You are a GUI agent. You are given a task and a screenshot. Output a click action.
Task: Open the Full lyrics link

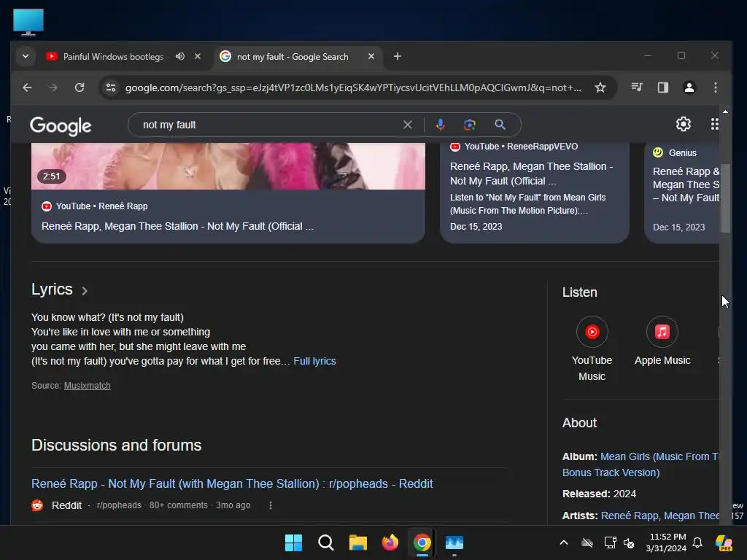314,361
